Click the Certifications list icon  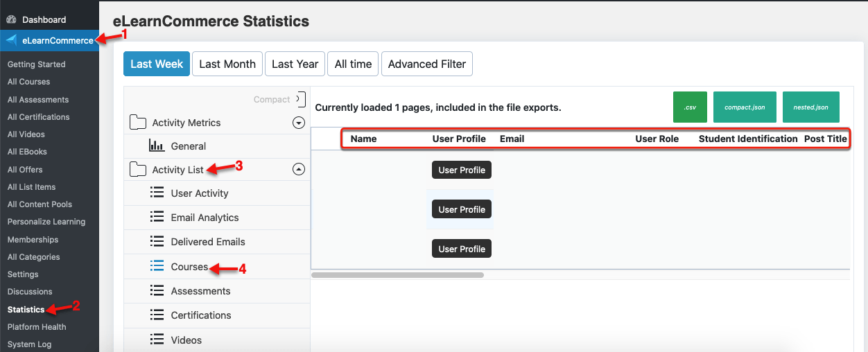[x=157, y=315]
